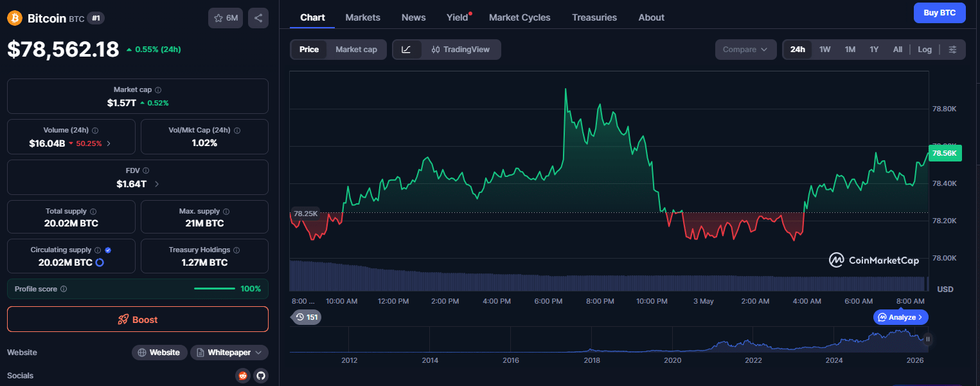Click the info icon beside FDV
The image size is (980, 386).
[x=146, y=170]
